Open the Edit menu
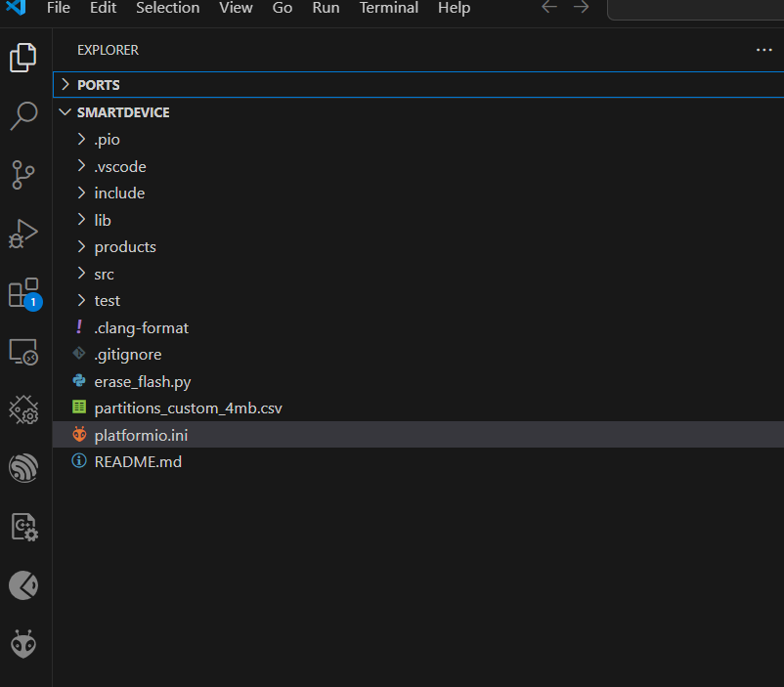 [x=103, y=8]
